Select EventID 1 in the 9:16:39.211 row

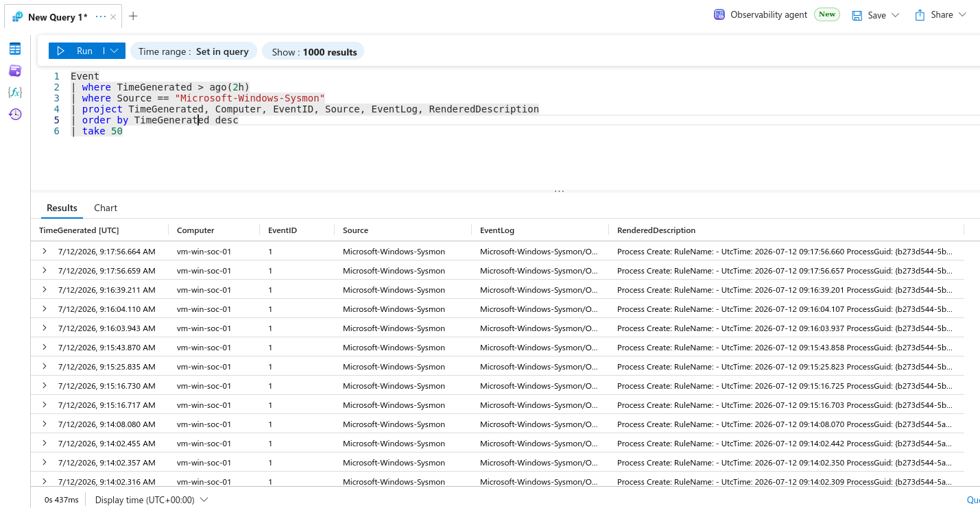(270, 290)
